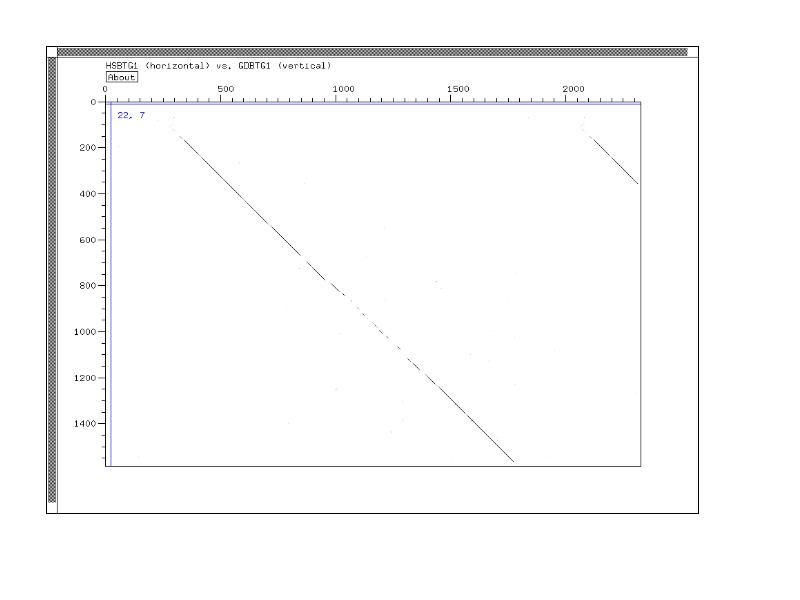Click the hatched vertical scrollbar on left
Screen dimensions: 800x600
(x=52, y=280)
